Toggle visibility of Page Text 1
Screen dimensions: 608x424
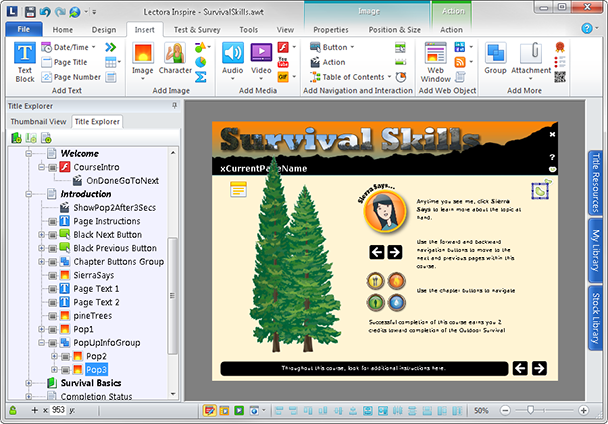[x=52, y=289]
